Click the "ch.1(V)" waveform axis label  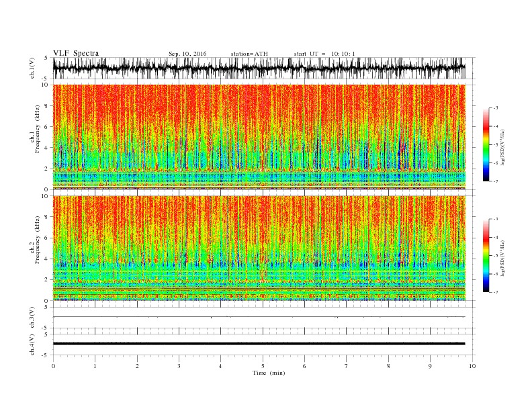pyautogui.click(x=32, y=68)
